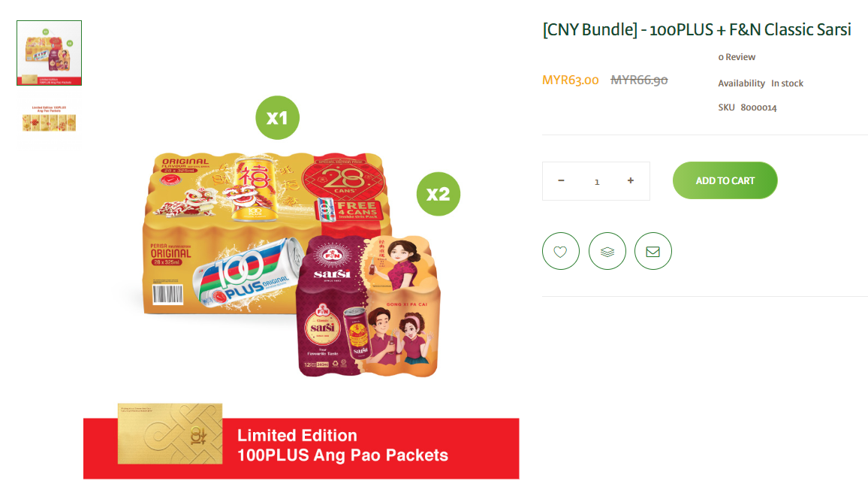Email this product using envelope icon

click(653, 251)
